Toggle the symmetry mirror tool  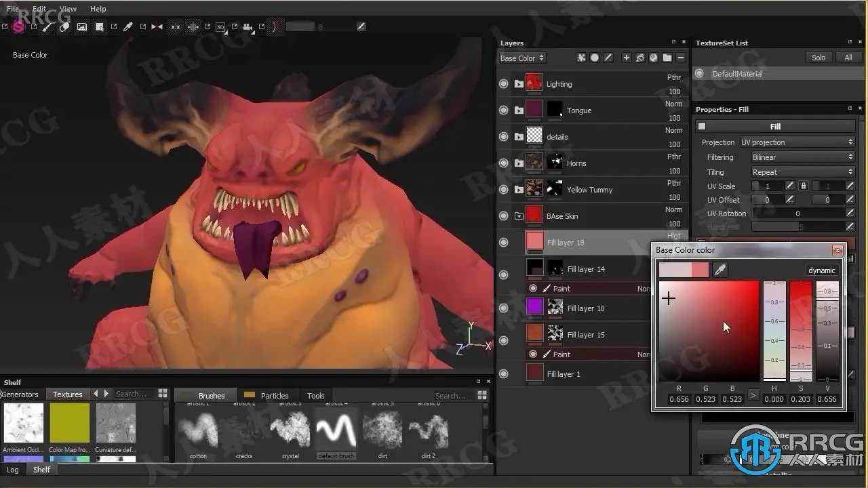click(157, 27)
